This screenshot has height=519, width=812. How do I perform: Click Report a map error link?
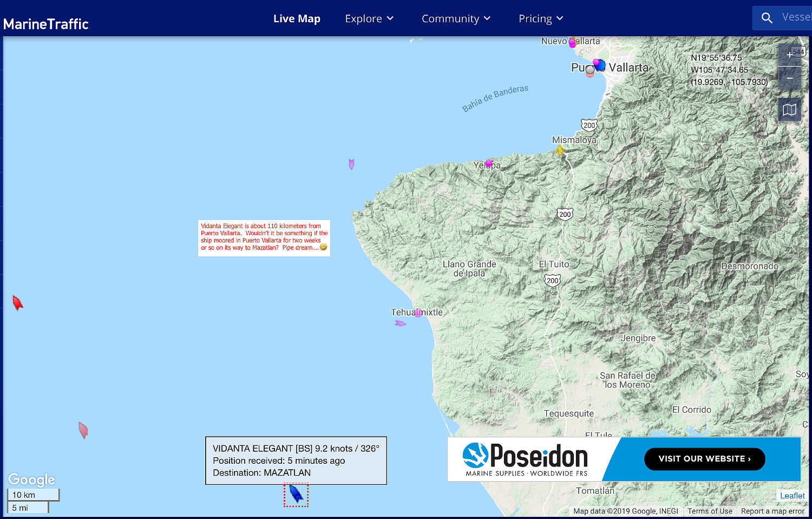point(772,511)
